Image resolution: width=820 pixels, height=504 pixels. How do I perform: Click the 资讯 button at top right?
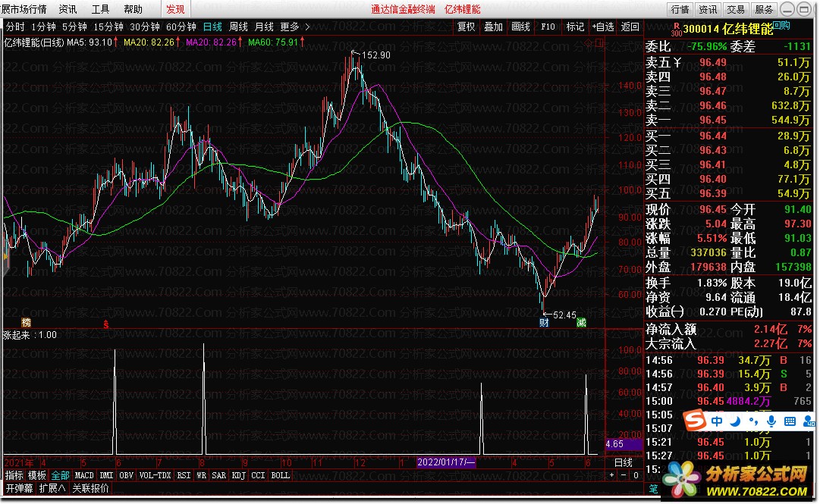[x=708, y=9]
